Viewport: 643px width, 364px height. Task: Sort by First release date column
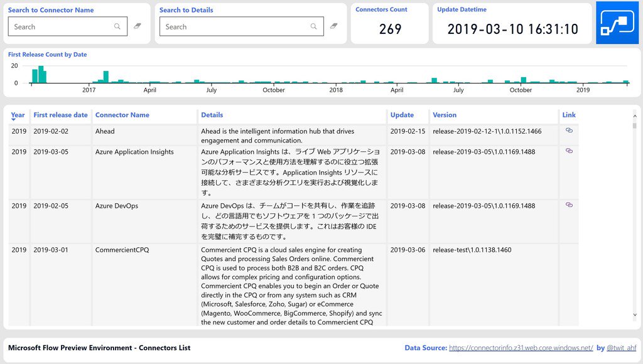coord(61,115)
